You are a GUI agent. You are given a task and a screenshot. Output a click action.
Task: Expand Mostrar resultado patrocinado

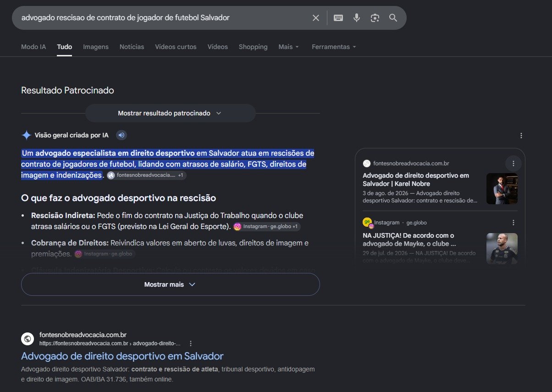tap(170, 113)
